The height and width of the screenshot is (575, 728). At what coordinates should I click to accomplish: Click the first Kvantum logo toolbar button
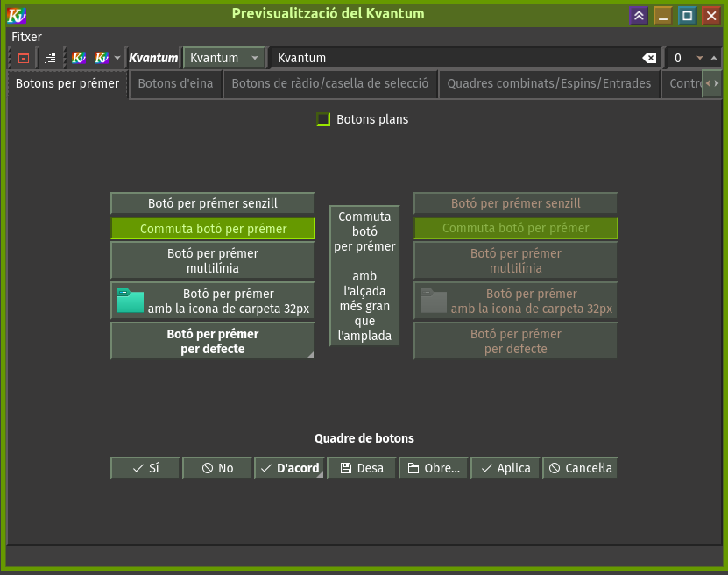coord(79,58)
